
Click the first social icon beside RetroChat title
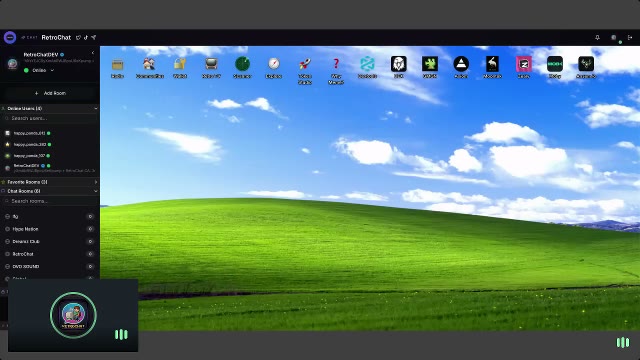click(x=78, y=38)
